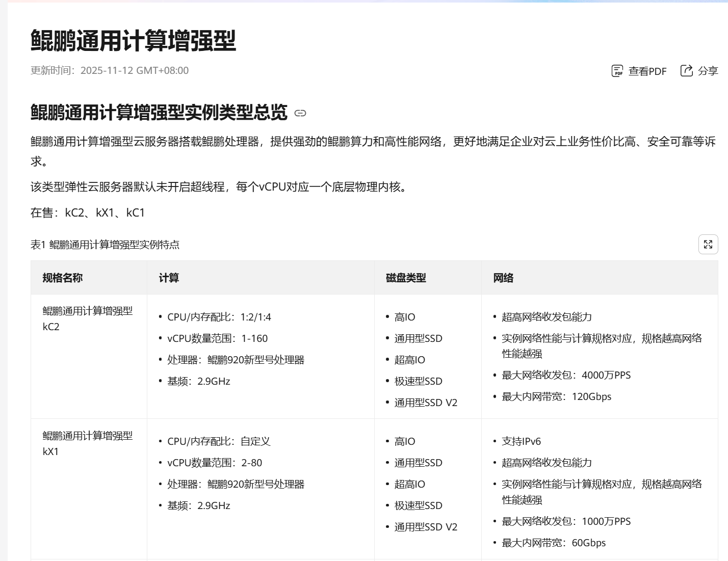Click 支持IPv6 in the kX1 network list
The width and height of the screenshot is (728, 561).
point(522,441)
